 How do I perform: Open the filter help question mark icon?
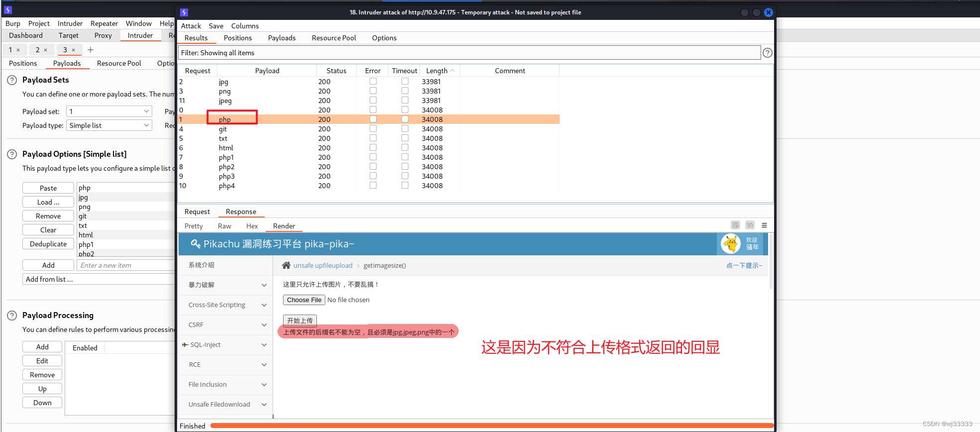(768, 53)
